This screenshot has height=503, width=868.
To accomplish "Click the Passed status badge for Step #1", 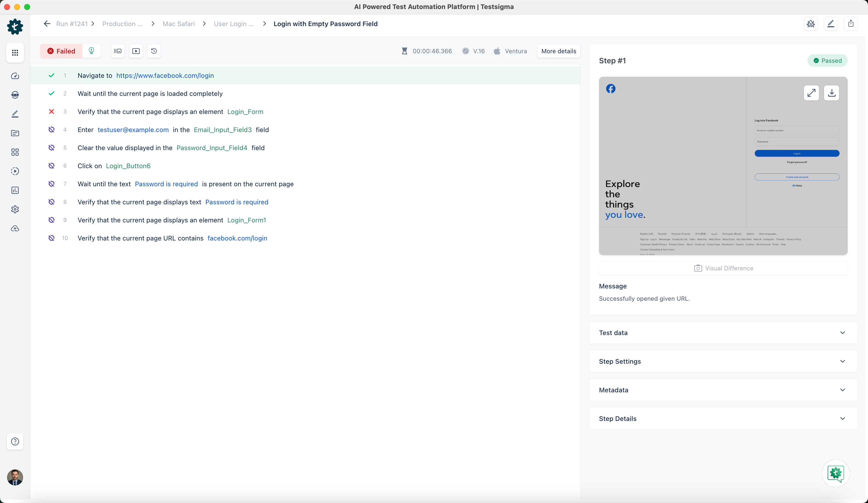I will [827, 60].
